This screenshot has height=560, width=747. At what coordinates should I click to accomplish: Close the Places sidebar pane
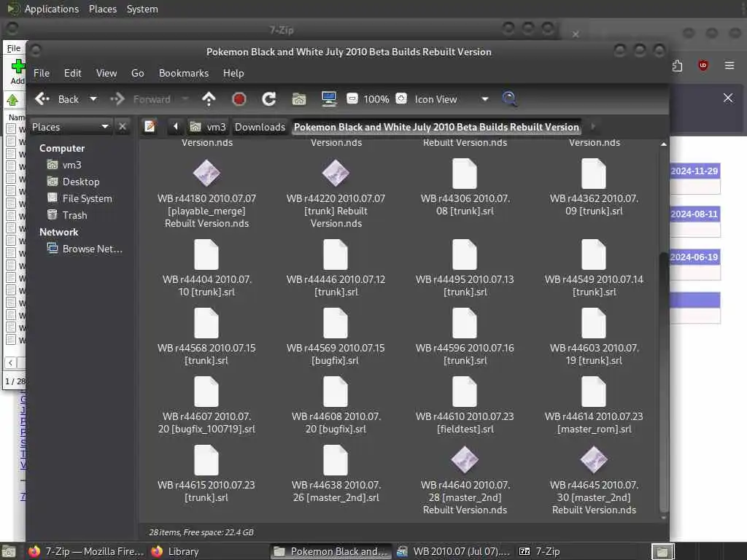pyautogui.click(x=123, y=127)
